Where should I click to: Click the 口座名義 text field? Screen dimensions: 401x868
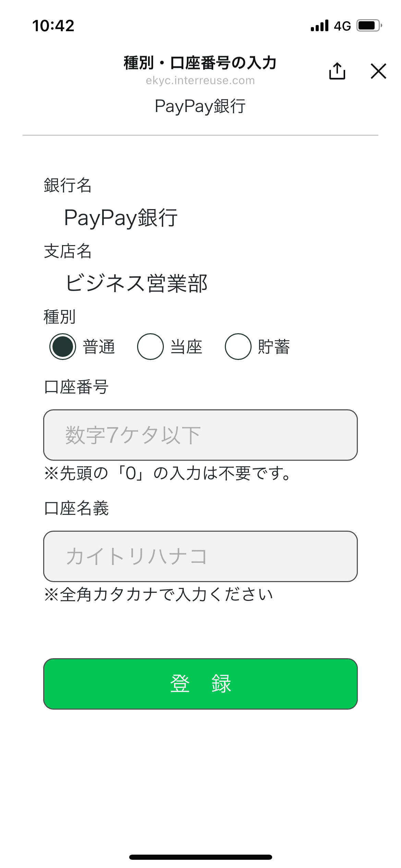coord(200,556)
